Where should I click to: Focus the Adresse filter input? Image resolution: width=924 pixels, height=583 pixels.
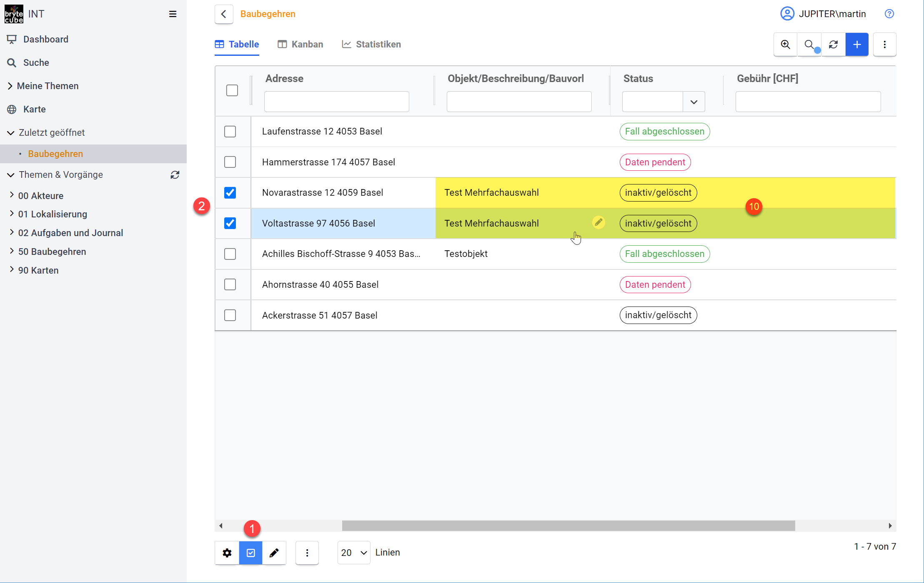(337, 102)
